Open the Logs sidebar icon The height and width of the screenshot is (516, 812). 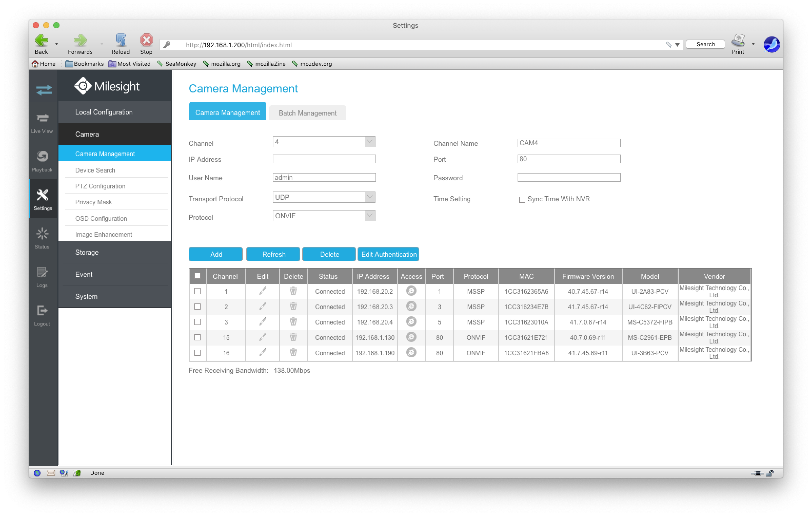pos(42,276)
